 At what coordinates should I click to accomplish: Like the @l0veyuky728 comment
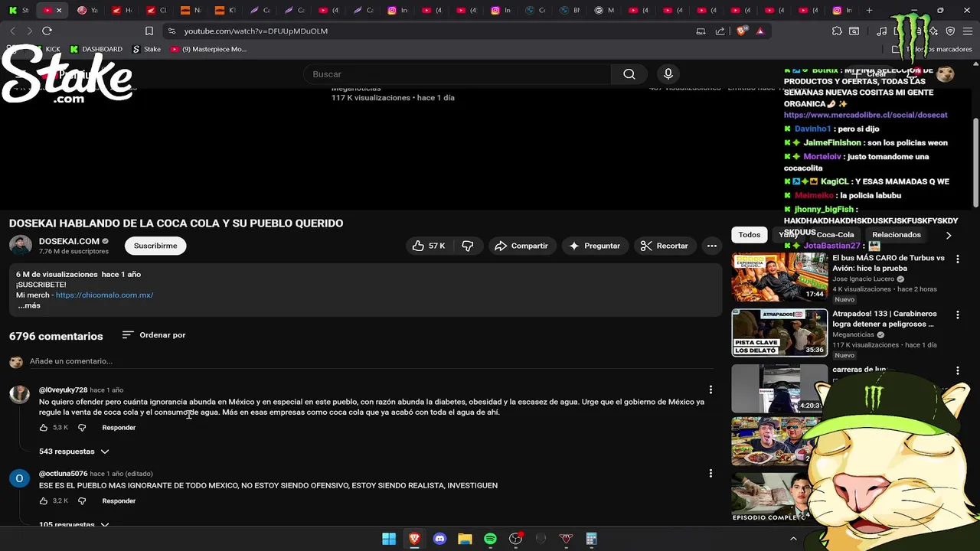coord(44,428)
